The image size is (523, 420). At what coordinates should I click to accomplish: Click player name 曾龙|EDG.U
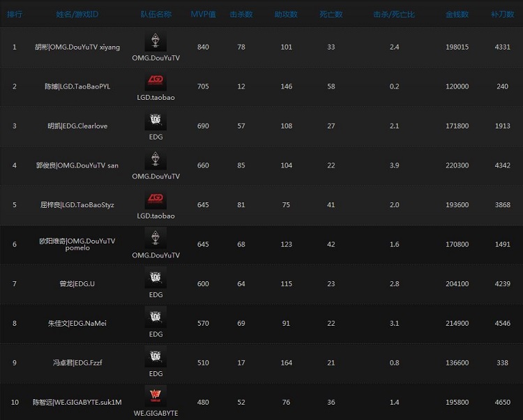(77, 284)
